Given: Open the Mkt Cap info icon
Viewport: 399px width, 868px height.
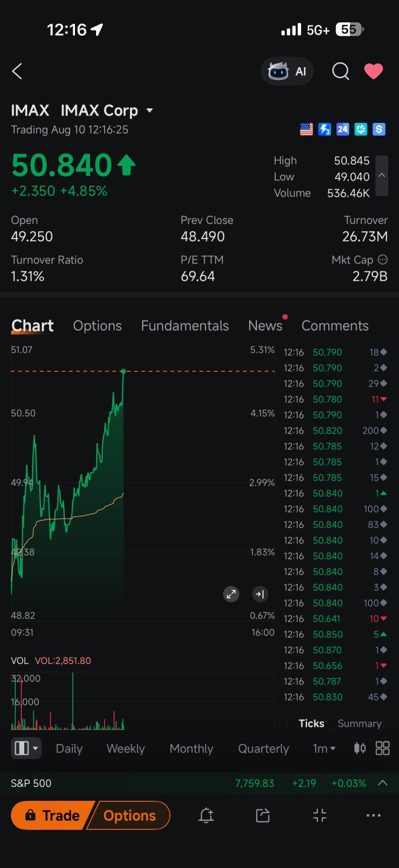Looking at the screenshot, I should (382, 260).
